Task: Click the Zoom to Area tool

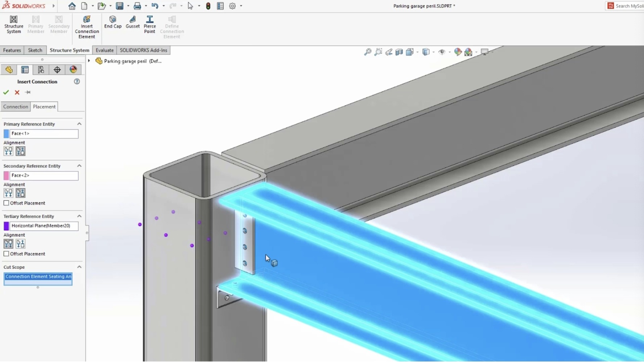Action: tap(379, 52)
